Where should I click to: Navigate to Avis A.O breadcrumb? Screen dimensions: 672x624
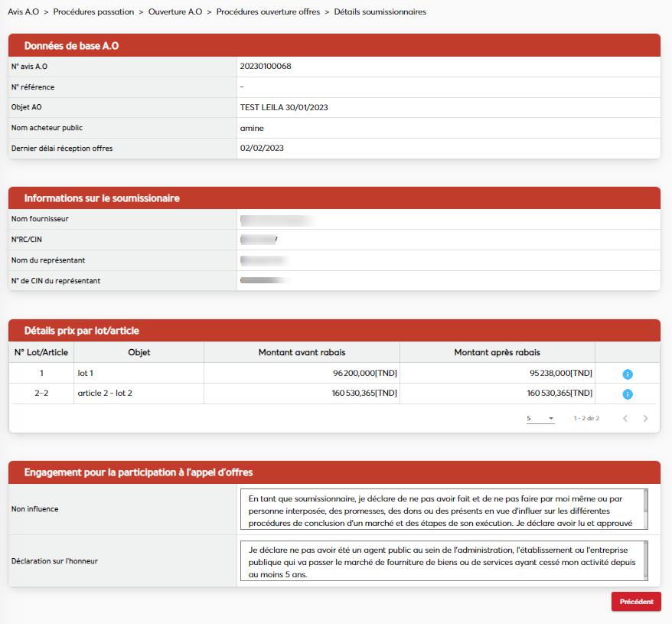pos(25,12)
